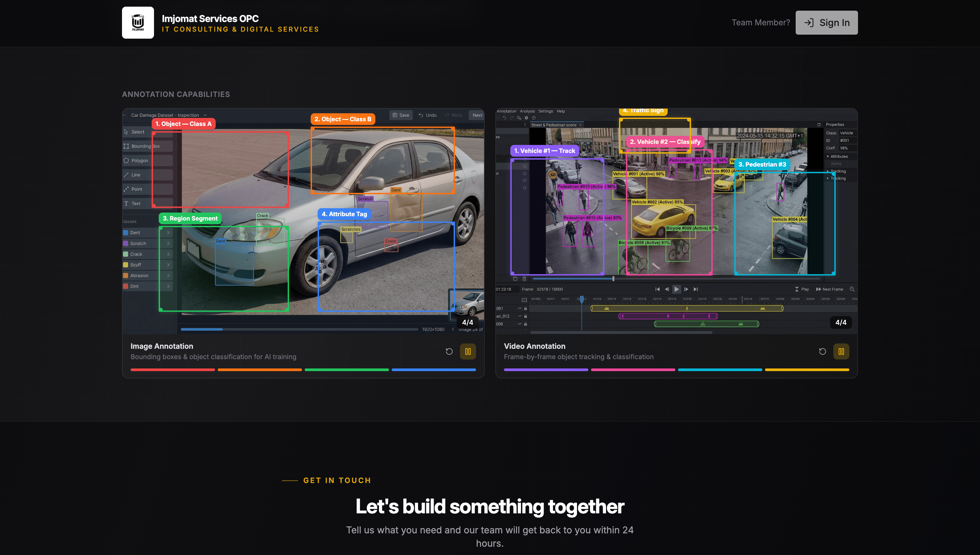Step forward one frame
This screenshot has height=555, width=980.
(686, 289)
